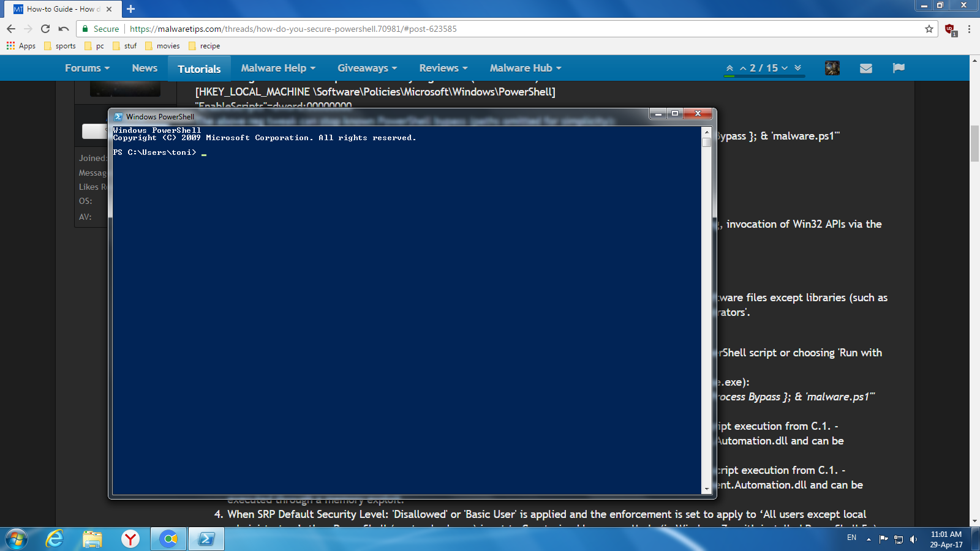Open the volume speaker icon in tray
This screenshot has width=980, height=551.
914,539
